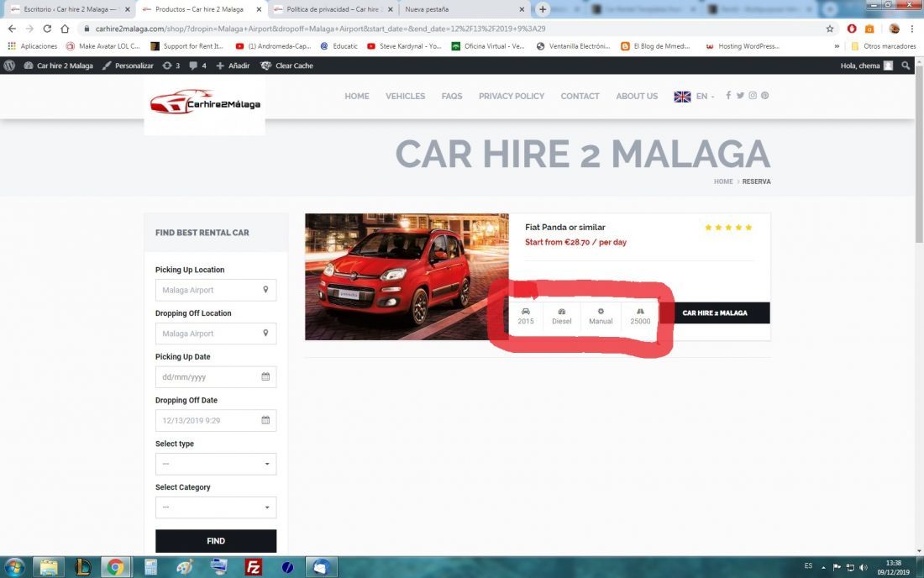This screenshot has height=578, width=924.
Task: Click the Dropping Off Location field
Action: point(216,334)
